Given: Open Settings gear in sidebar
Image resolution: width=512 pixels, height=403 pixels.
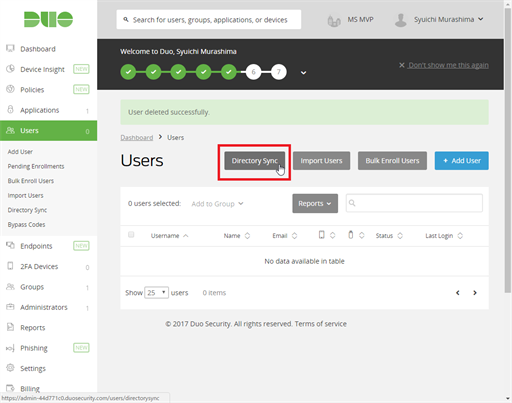Looking at the screenshot, I should point(10,368).
